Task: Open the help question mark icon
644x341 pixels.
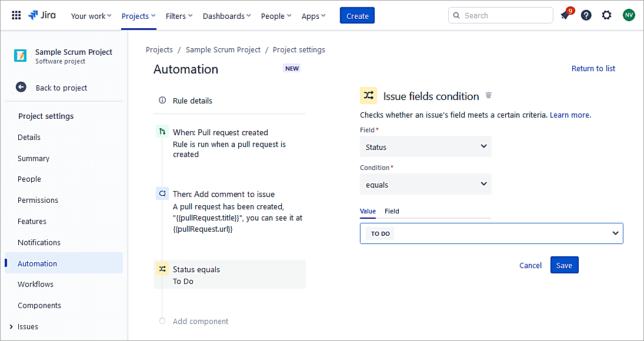Action: [x=586, y=15]
